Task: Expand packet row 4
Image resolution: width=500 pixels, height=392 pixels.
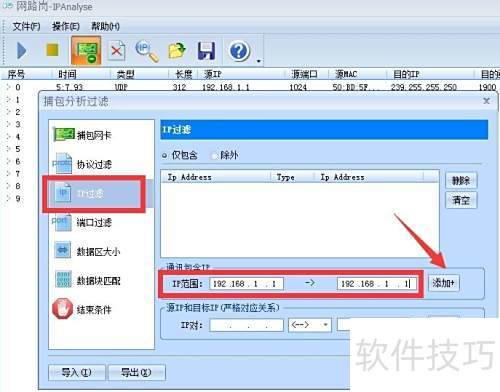Action: point(8,137)
